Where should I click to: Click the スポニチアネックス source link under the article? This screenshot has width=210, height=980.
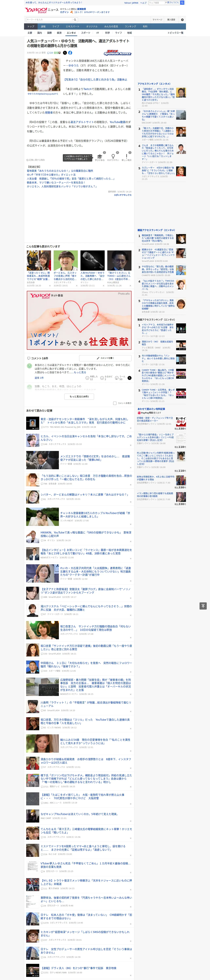(x=123, y=195)
